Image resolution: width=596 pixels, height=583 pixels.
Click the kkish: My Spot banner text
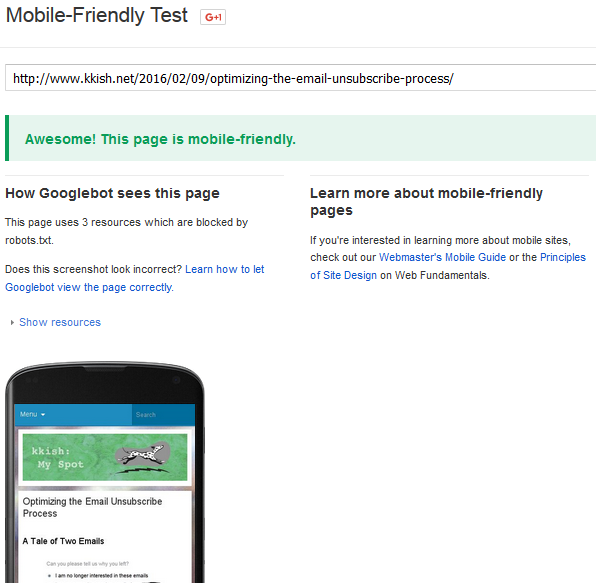[57, 458]
